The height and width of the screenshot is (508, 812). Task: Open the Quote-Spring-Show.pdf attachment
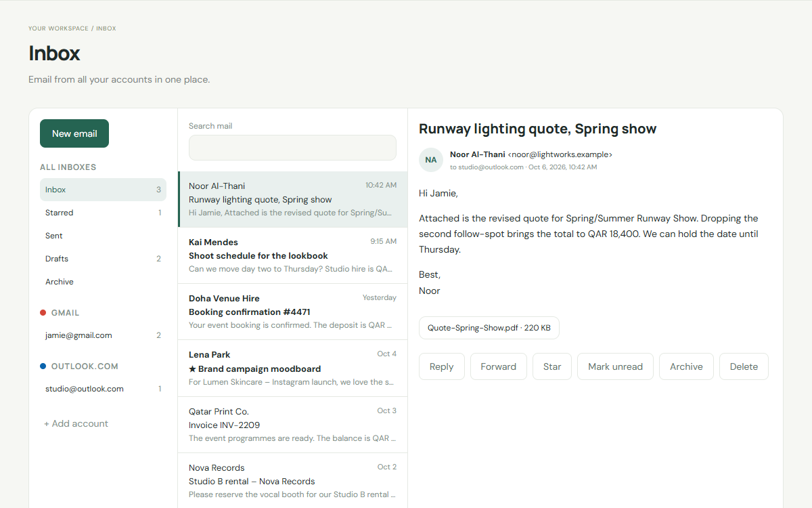[489, 328]
